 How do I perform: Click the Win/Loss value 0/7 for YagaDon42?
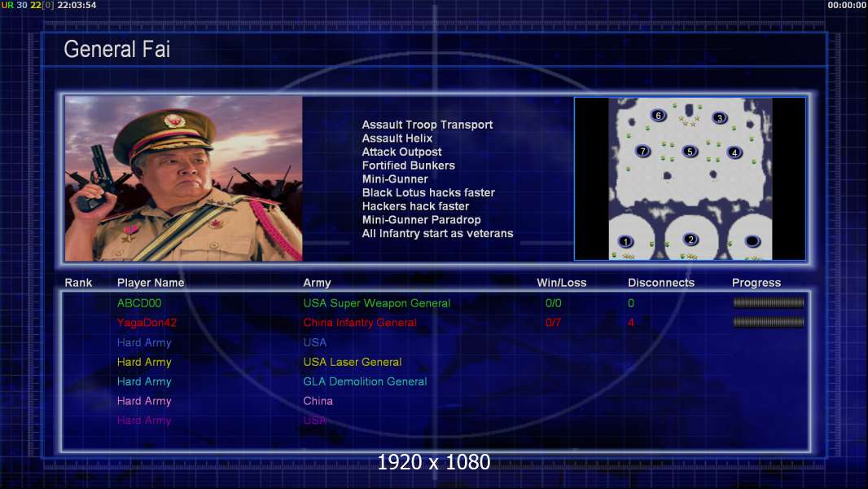[553, 322]
